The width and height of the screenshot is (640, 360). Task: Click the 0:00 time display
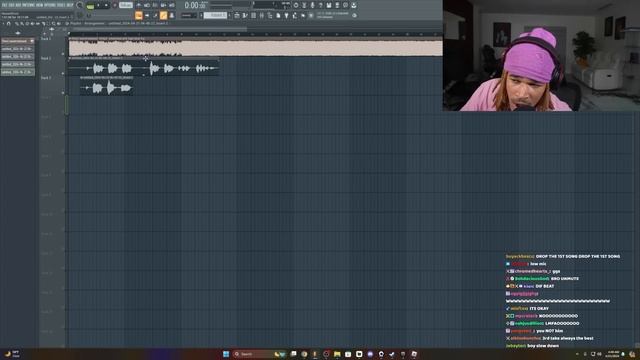pos(195,5)
